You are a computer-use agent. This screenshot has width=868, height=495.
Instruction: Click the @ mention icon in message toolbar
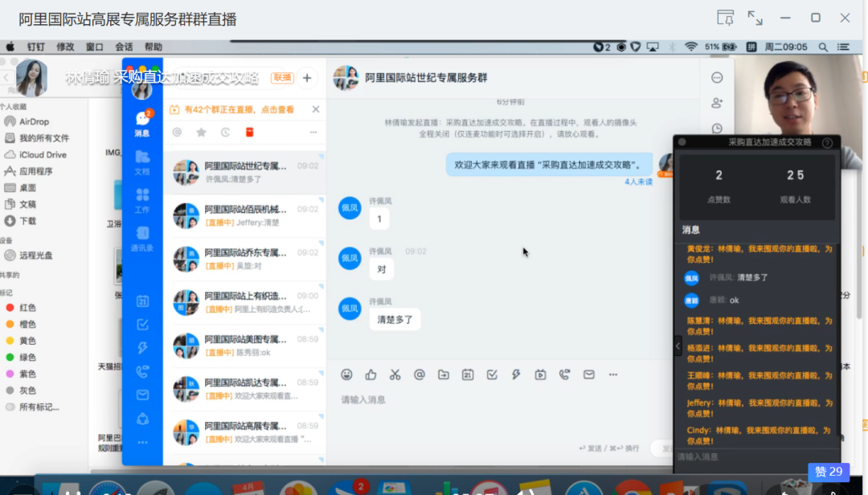[x=419, y=374]
